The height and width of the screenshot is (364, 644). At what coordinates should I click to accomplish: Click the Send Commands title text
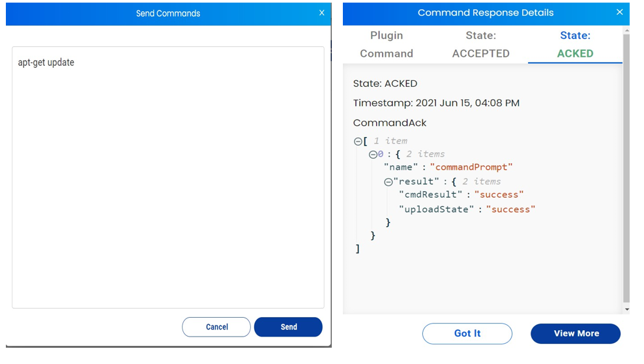tap(168, 14)
